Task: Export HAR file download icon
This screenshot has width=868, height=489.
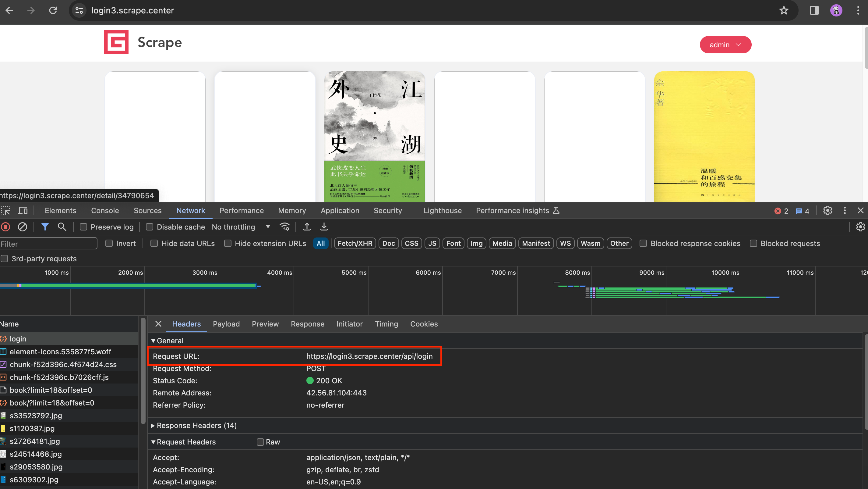Action: (324, 227)
